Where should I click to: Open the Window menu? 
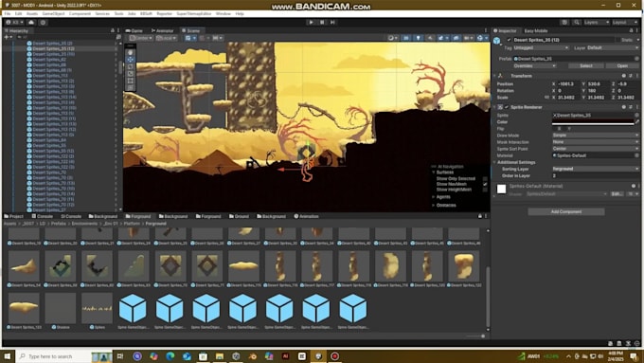223,13
